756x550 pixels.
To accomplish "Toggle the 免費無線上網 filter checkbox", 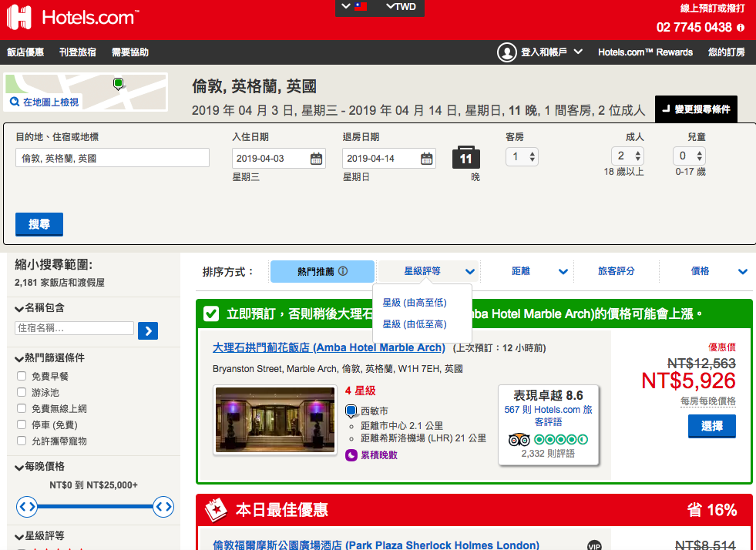I will pyautogui.click(x=22, y=408).
